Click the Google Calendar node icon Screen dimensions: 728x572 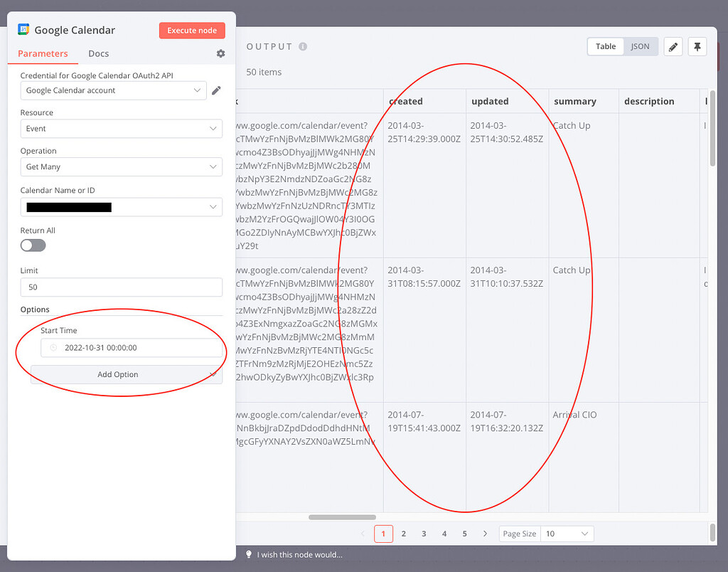23,30
